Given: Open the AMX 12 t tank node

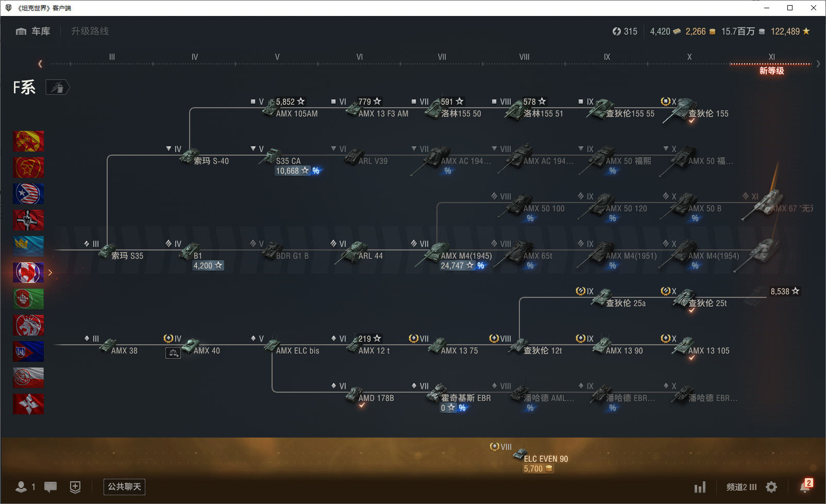Looking at the screenshot, I should tap(368, 345).
